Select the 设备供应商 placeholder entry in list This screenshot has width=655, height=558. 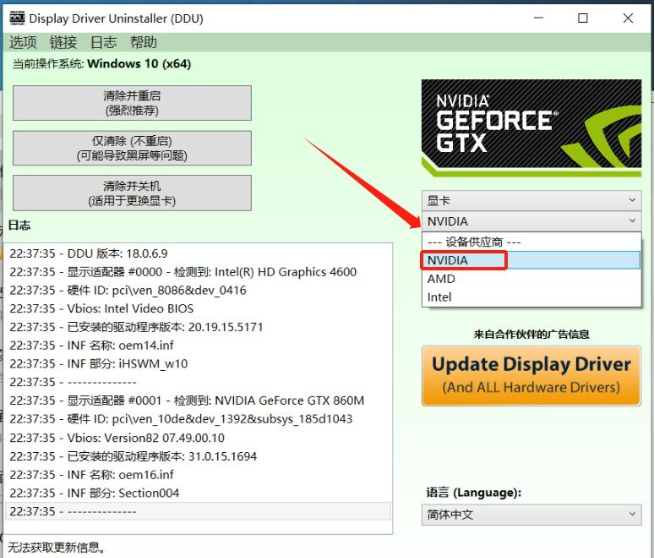(x=531, y=242)
